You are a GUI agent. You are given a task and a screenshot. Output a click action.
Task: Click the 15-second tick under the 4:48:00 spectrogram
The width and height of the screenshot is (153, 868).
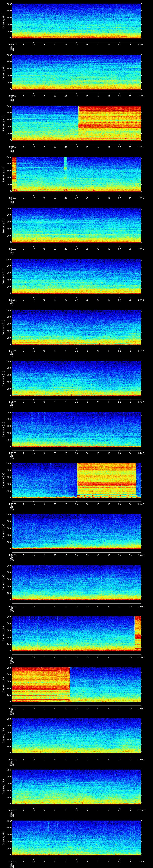pyautogui.click(x=44, y=249)
